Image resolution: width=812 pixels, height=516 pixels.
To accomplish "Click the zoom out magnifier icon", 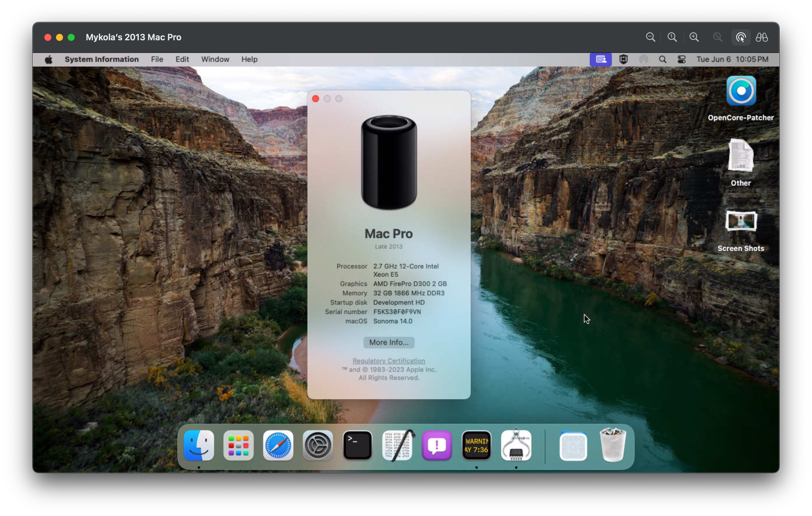I will pos(650,37).
